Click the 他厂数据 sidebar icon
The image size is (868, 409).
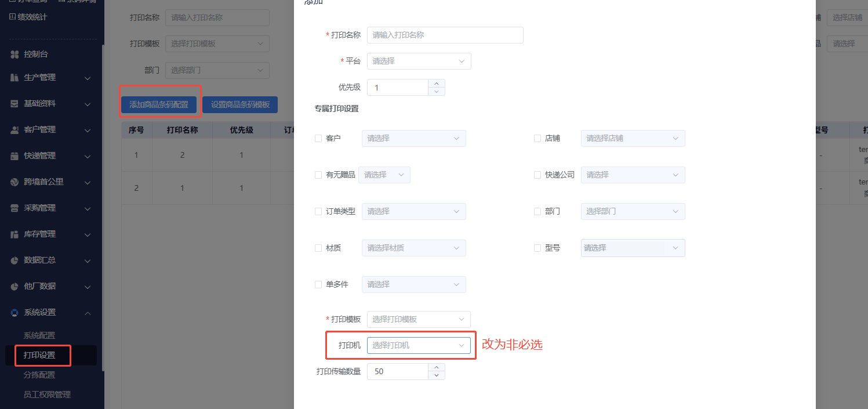[15, 287]
